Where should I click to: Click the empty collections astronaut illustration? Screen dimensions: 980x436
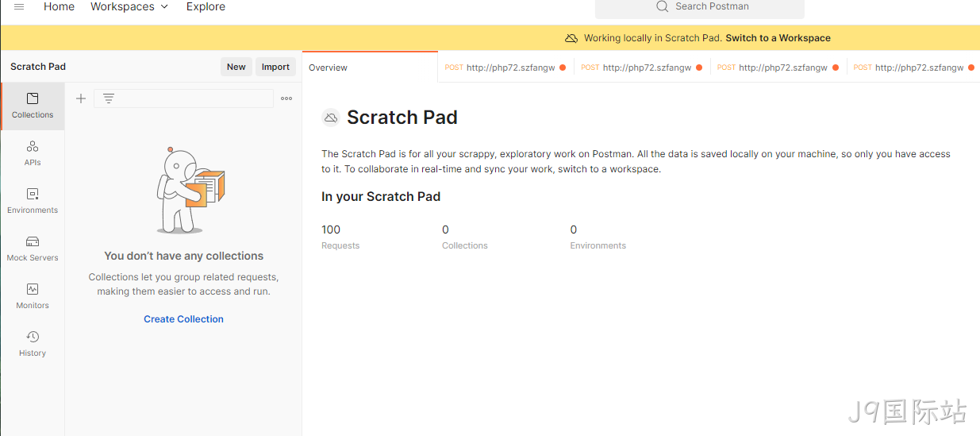pyautogui.click(x=190, y=190)
